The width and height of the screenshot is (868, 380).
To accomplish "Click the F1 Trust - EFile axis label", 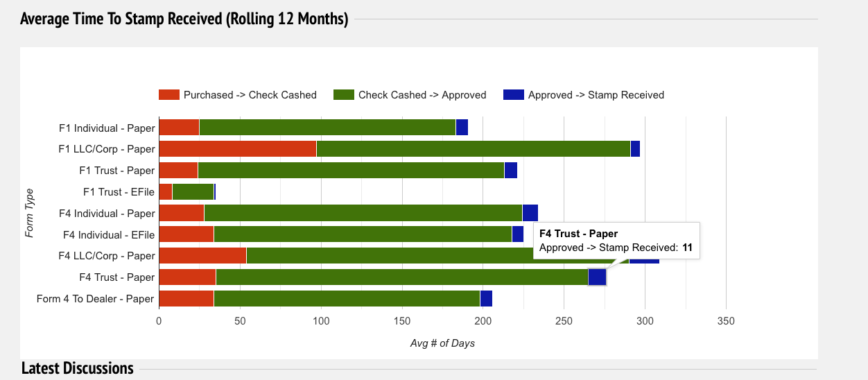I will [x=119, y=192].
